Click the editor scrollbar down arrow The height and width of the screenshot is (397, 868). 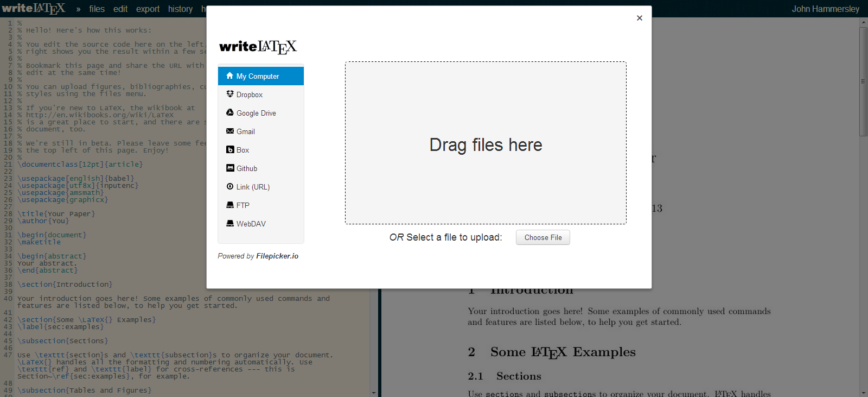(x=374, y=393)
